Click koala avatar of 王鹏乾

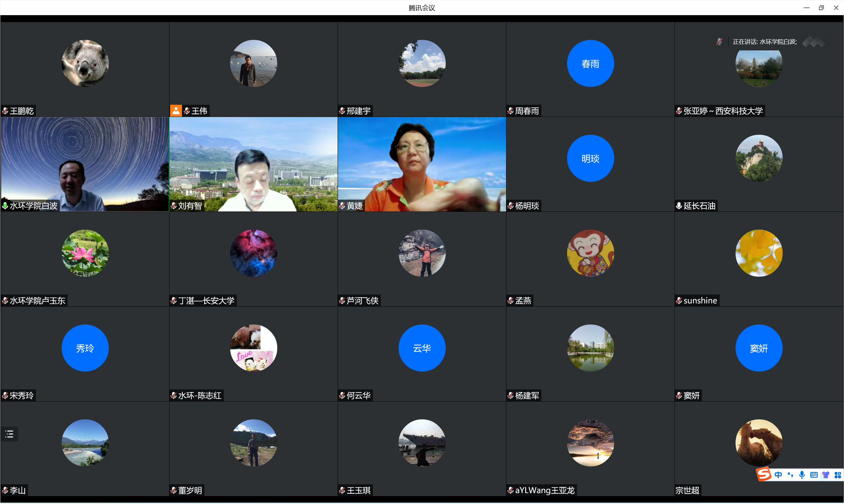pyautogui.click(x=85, y=64)
